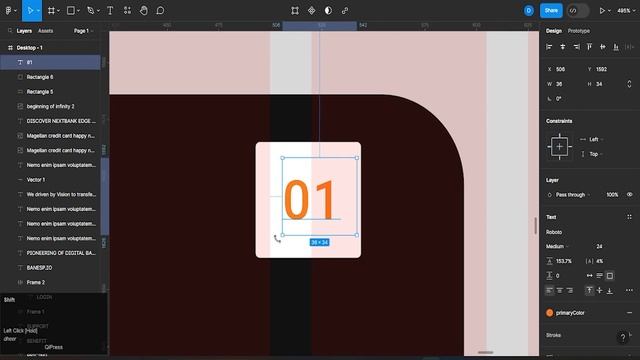Align right icon in Design panel
Viewport: 640px width, 360px height.
(x=576, y=47)
